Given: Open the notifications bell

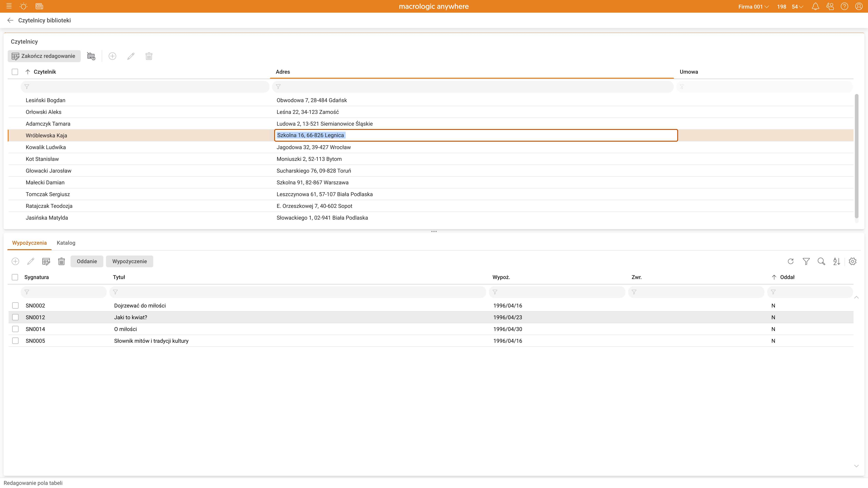Looking at the screenshot, I should (x=815, y=6).
